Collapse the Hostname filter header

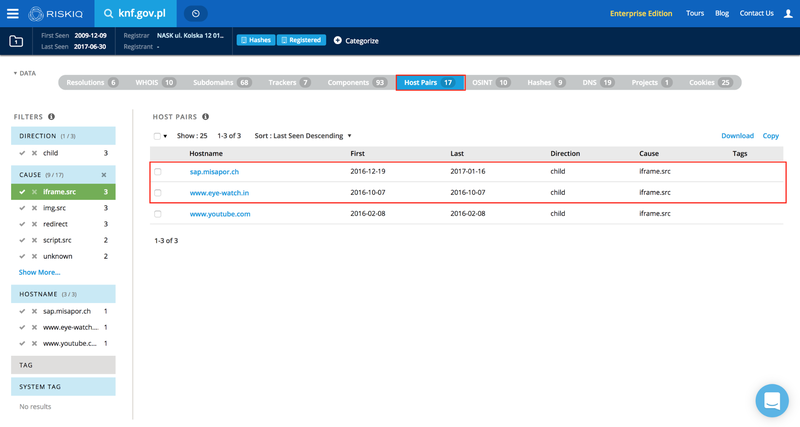coord(63,294)
